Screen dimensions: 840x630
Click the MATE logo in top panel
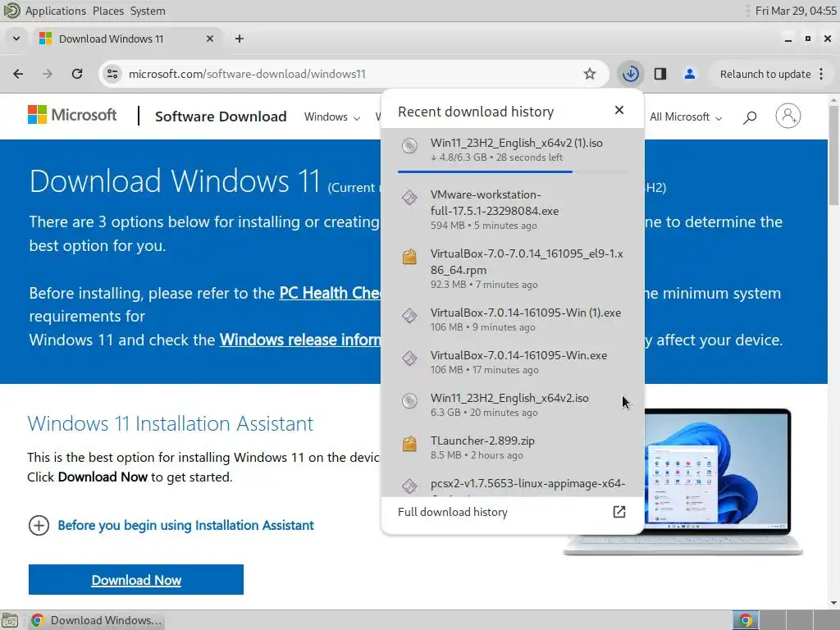(x=11, y=11)
